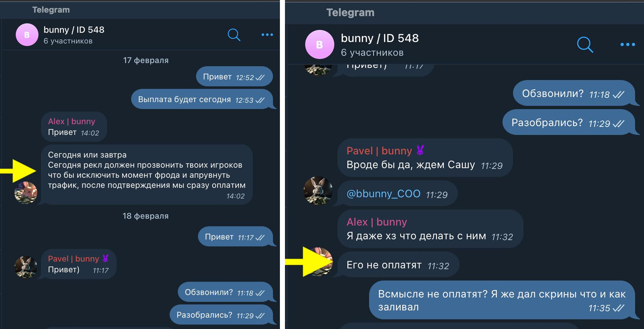Screen dimensions: 644x329
Task: Open Pavel's rabbit avatar in left chat
Action: [26, 267]
